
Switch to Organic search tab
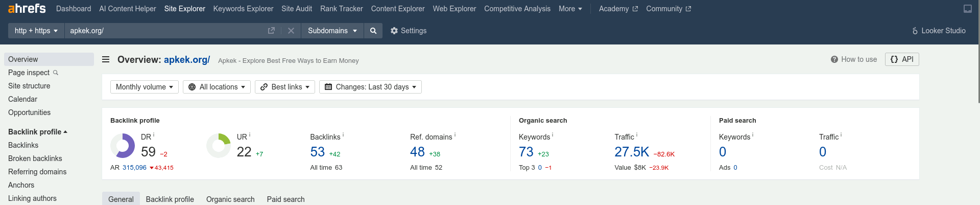pyautogui.click(x=230, y=199)
